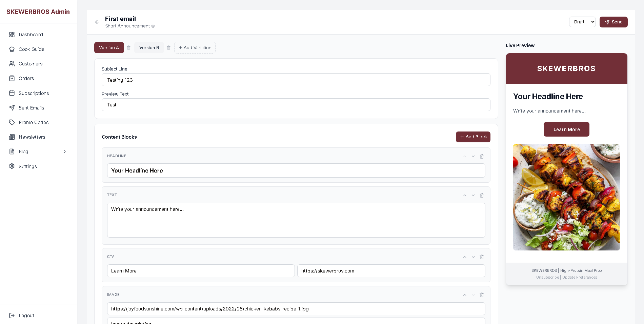Move the Text block up
Image resolution: width=644 pixels, height=324 pixels.
click(x=465, y=195)
